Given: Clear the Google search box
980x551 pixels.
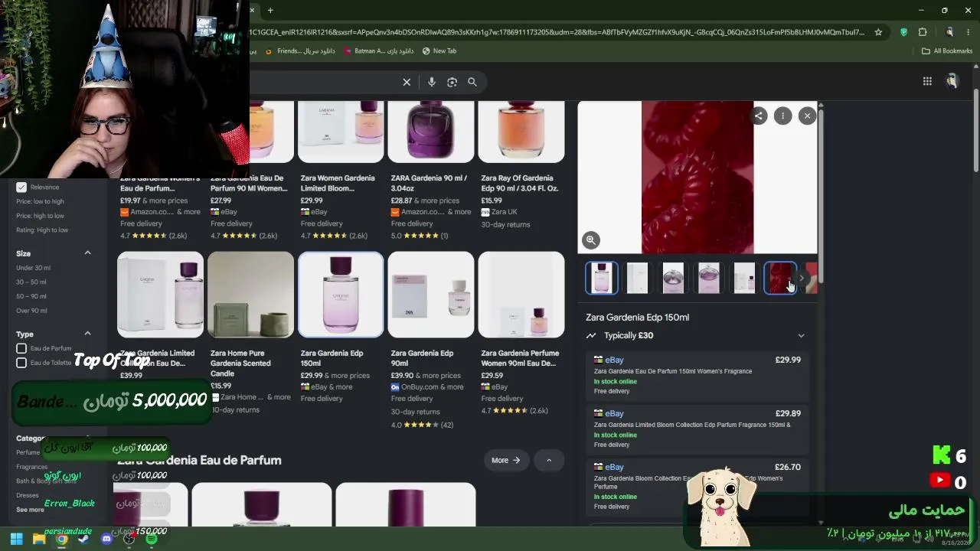Looking at the screenshot, I should click(x=407, y=82).
